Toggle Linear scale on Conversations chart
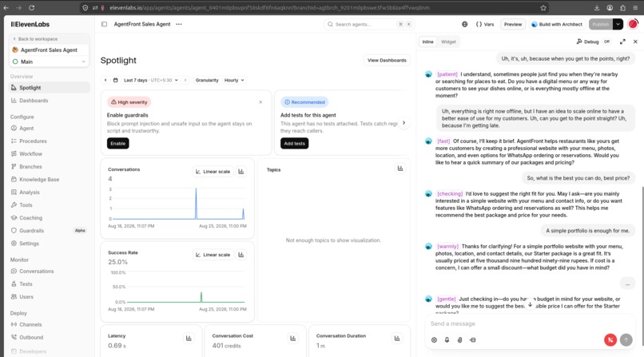 tap(213, 172)
